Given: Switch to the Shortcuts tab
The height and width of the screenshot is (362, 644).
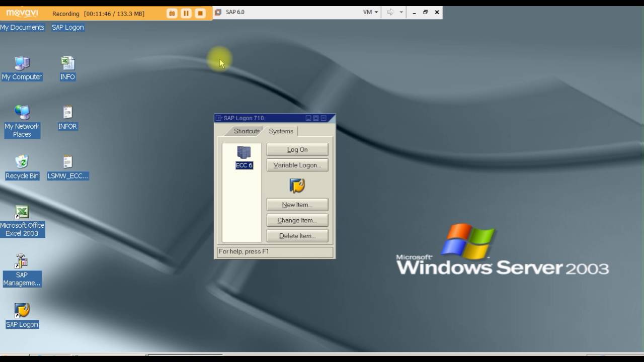Looking at the screenshot, I should [x=246, y=131].
